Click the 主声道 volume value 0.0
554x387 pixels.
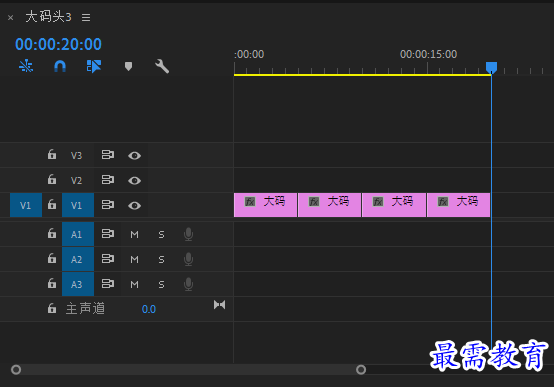[149, 309]
